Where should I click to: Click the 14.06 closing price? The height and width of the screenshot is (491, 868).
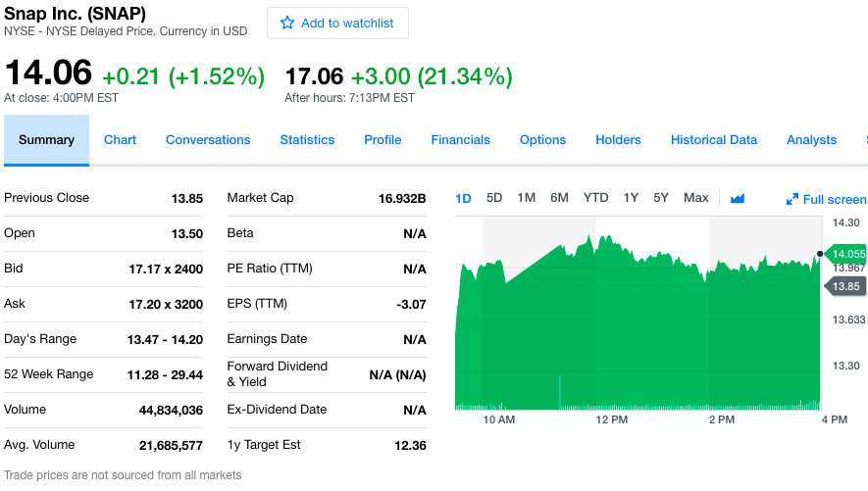[x=48, y=73]
